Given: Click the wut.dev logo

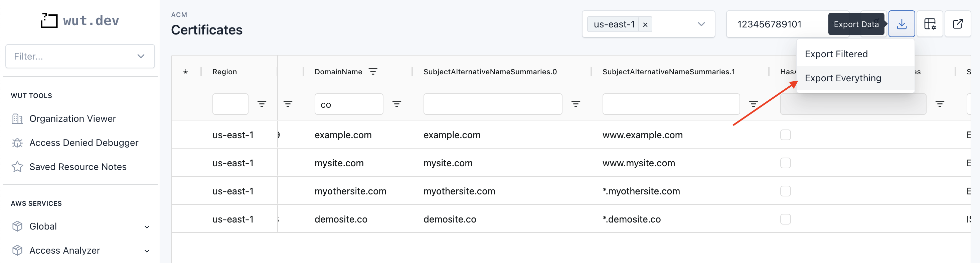Looking at the screenshot, I should pos(80,20).
